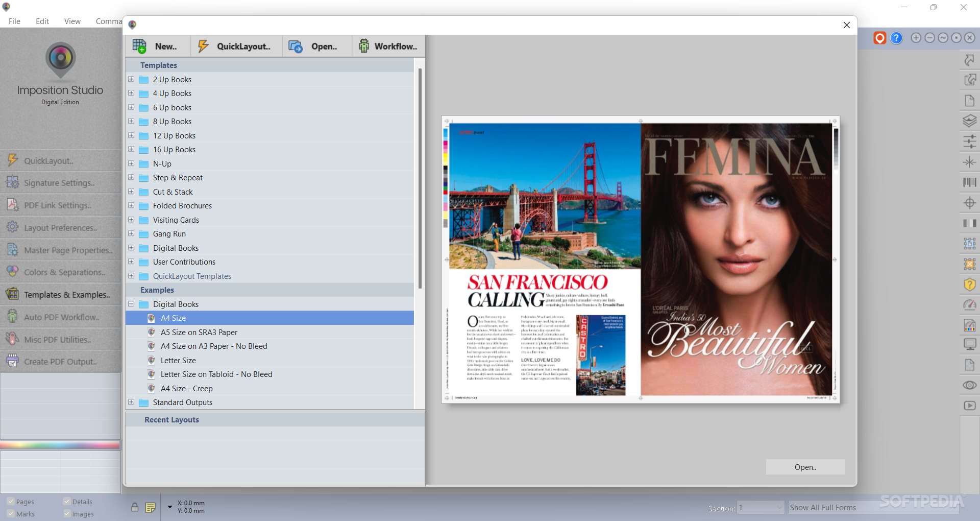
Task: Toggle the Pages checkbox
Action: click(x=10, y=502)
